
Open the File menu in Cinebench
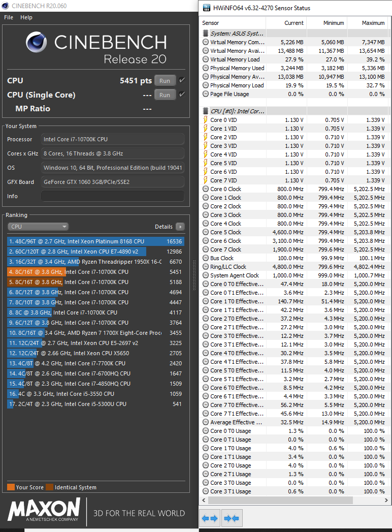click(9, 17)
